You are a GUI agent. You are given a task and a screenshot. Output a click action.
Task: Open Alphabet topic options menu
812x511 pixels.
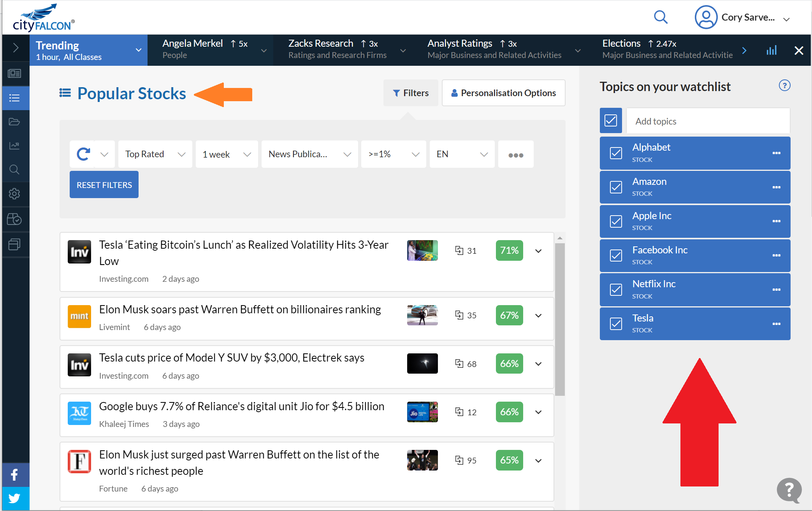(x=776, y=153)
